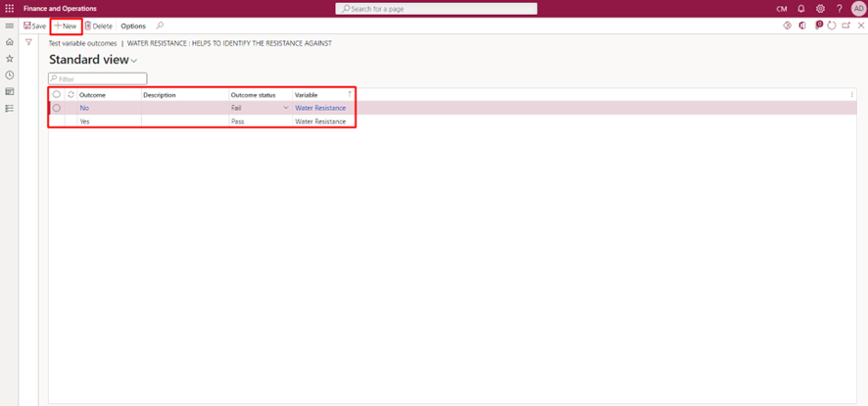Open Favorites star in the sidebar

(x=10, y=59)
